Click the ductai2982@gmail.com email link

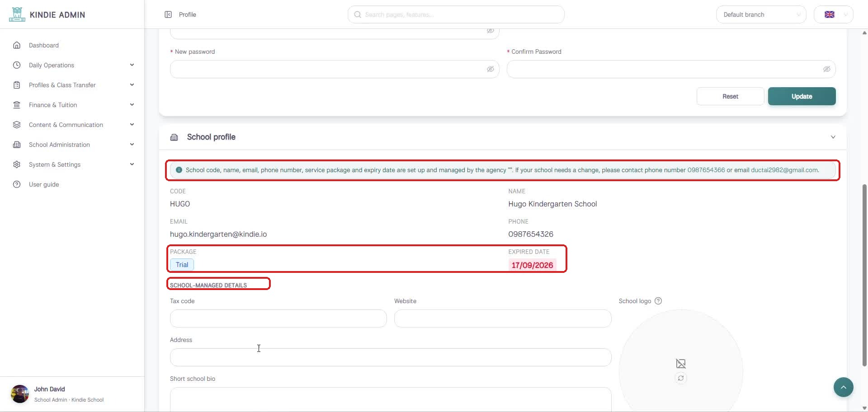point(784,170)
